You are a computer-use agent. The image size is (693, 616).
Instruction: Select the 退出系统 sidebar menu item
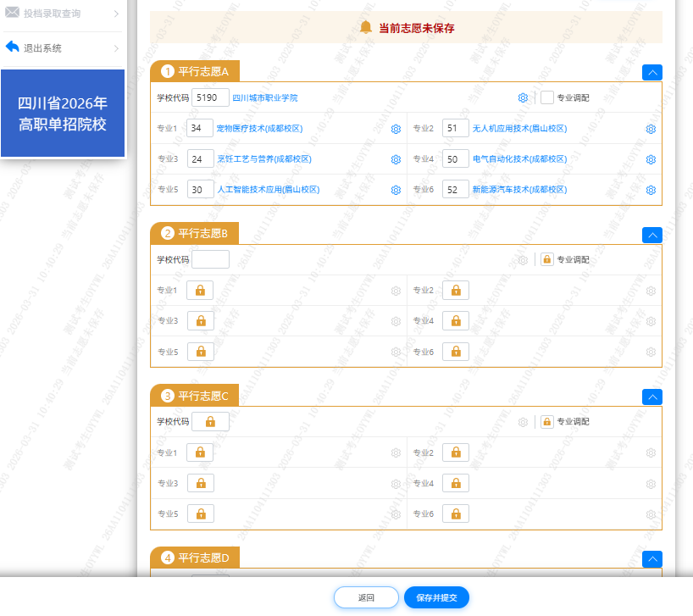point(44,47)
